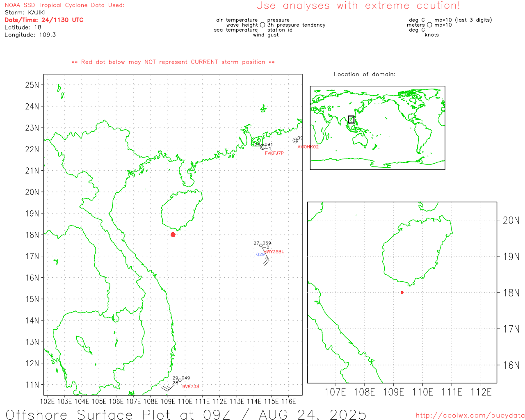Click the WMY3SBU station id label
The width and height of the screenshot is (525, 420).
[x=274, y=252]
